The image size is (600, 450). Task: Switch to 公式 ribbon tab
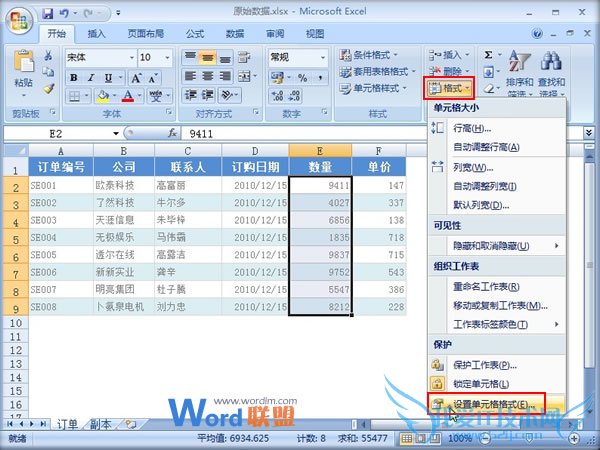[195, 34]
